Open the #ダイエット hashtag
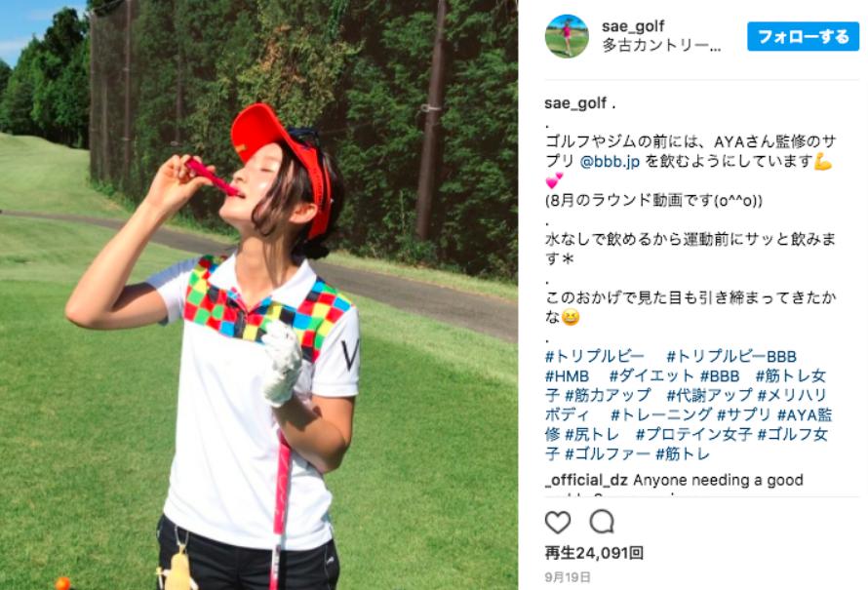 [x=651, y=376]
